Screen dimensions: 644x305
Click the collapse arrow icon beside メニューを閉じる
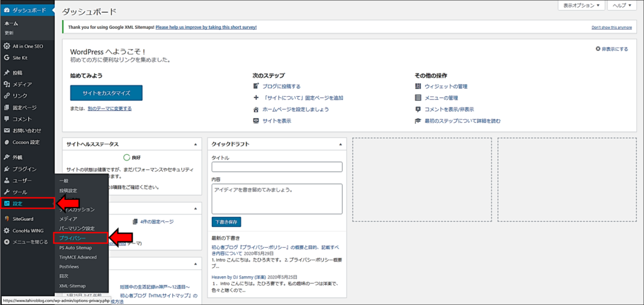(6, 241)
